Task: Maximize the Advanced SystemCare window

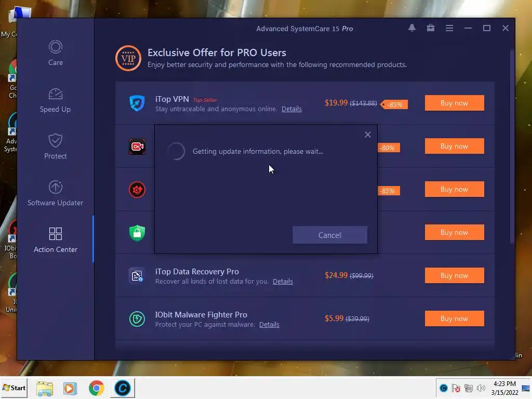Action: click(486, 28)
